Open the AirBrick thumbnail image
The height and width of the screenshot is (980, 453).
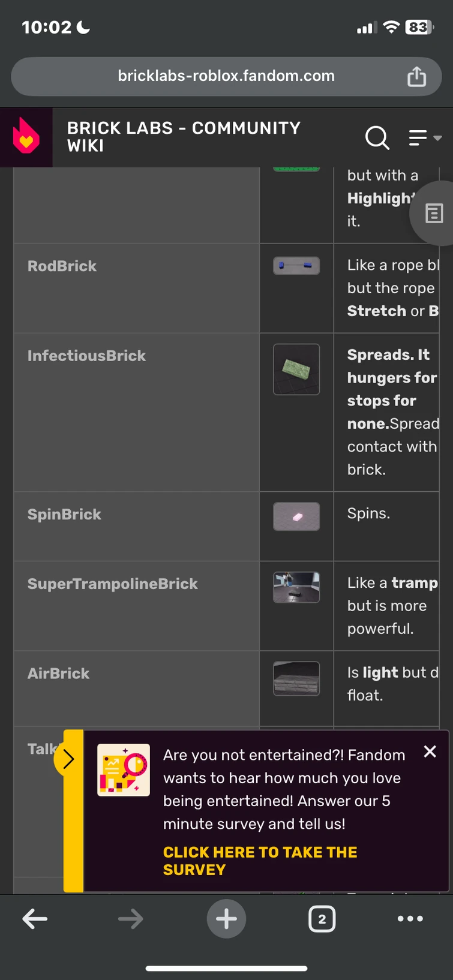click(296, 678)
